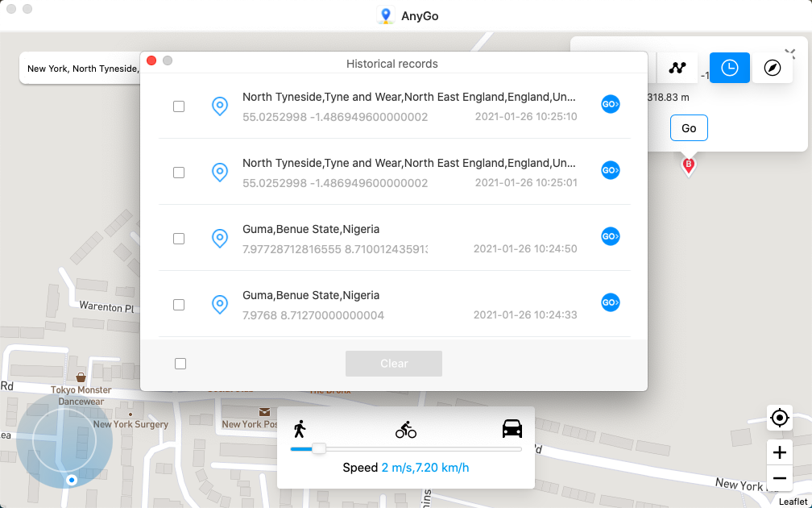This screenshot has height=508, width=812.
Task: Open the Leaflet attribution link
Action: click(793, 500)
